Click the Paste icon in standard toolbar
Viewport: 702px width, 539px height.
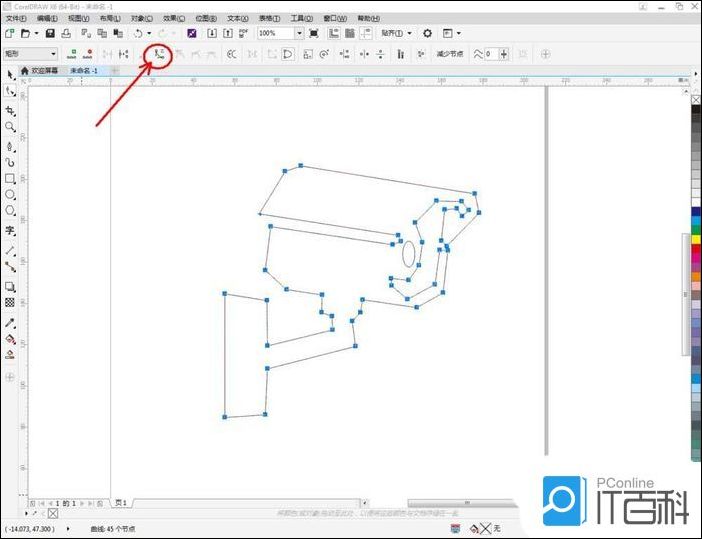tap(118, 33)
